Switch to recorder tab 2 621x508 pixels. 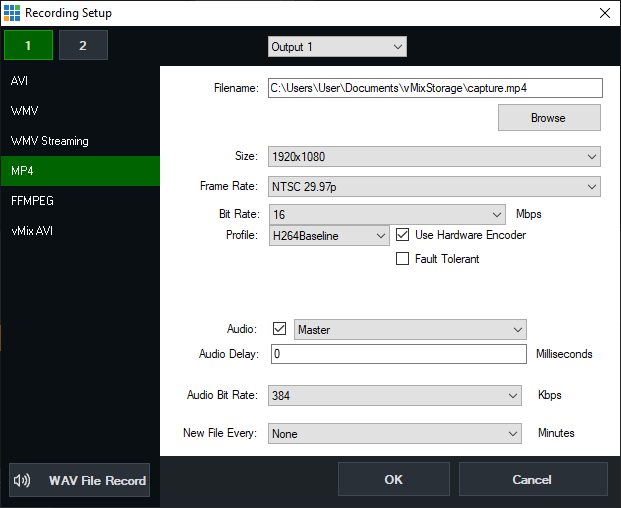point(83,45)
